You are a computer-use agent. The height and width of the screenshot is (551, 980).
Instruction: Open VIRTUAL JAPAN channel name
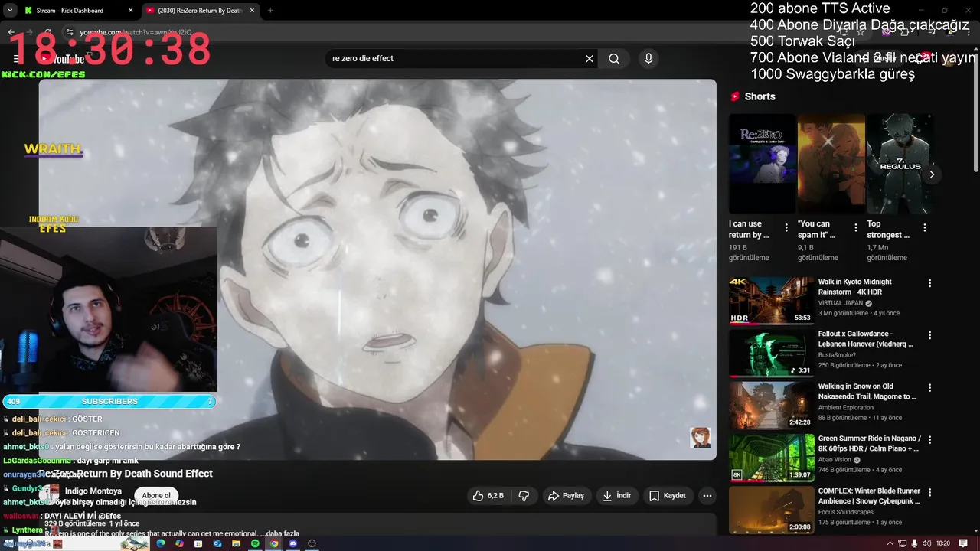[x=840, y=303]
